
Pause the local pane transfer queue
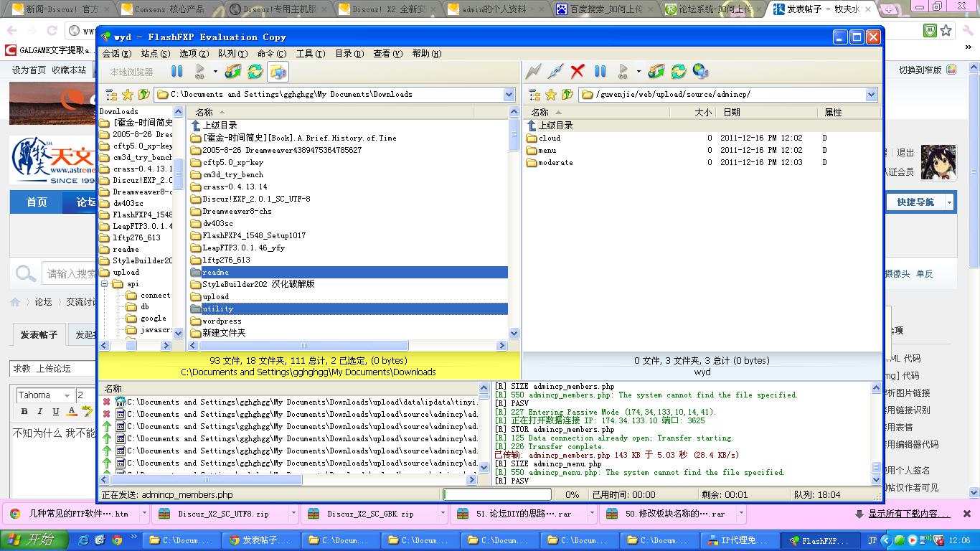tap(177, 72)
